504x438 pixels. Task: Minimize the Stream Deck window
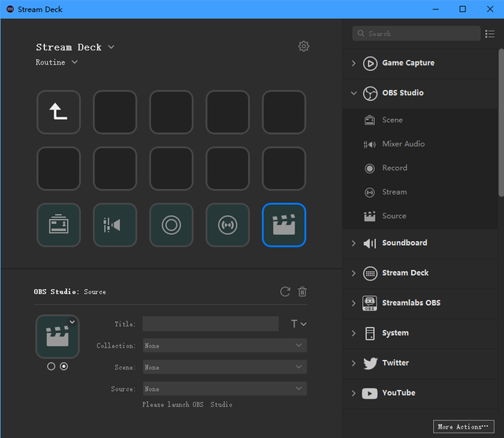[x=435, y=9]
